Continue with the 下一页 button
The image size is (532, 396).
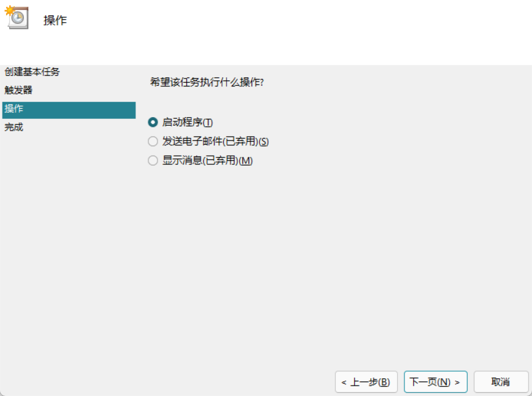(x=436, y=382)
